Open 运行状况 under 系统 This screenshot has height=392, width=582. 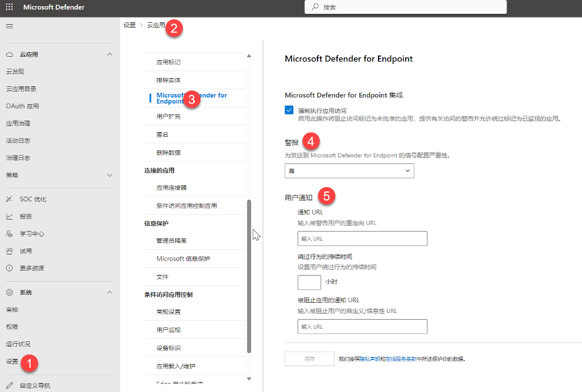18,344
